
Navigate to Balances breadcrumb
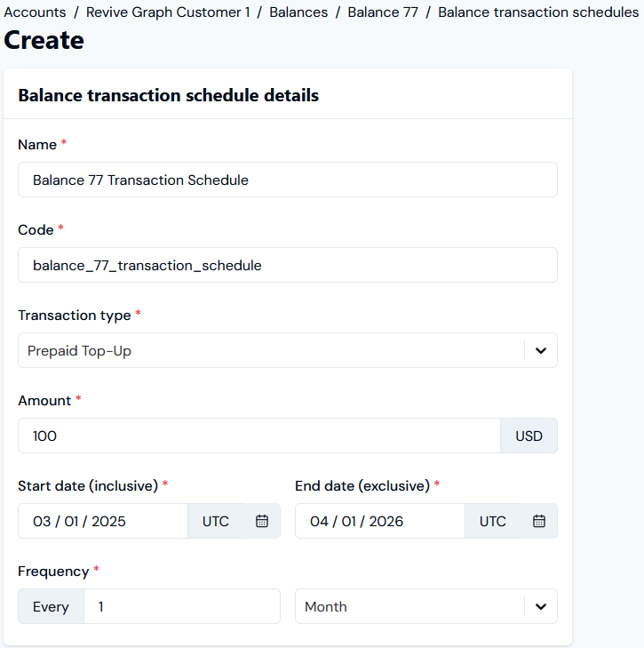click(x=298, y=12)
